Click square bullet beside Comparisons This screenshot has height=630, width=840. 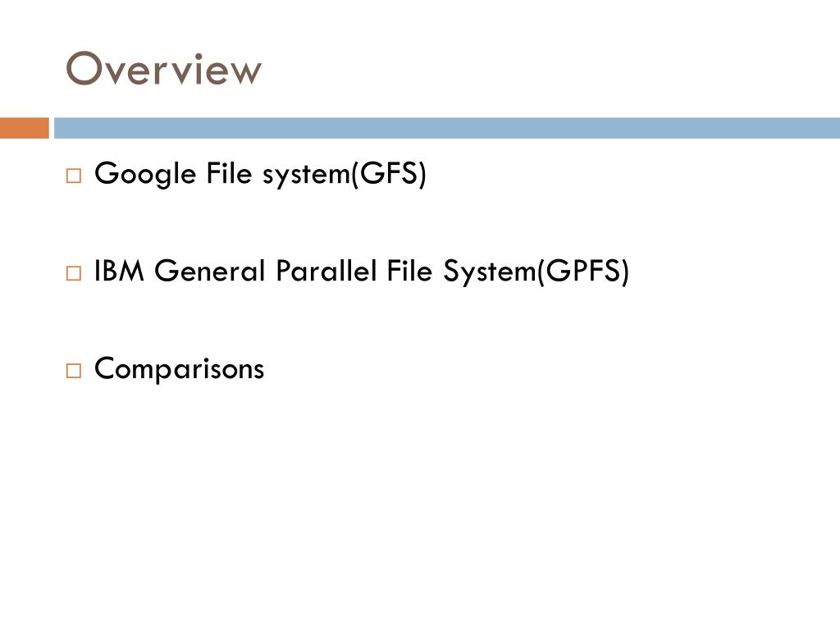click(74, 371)
